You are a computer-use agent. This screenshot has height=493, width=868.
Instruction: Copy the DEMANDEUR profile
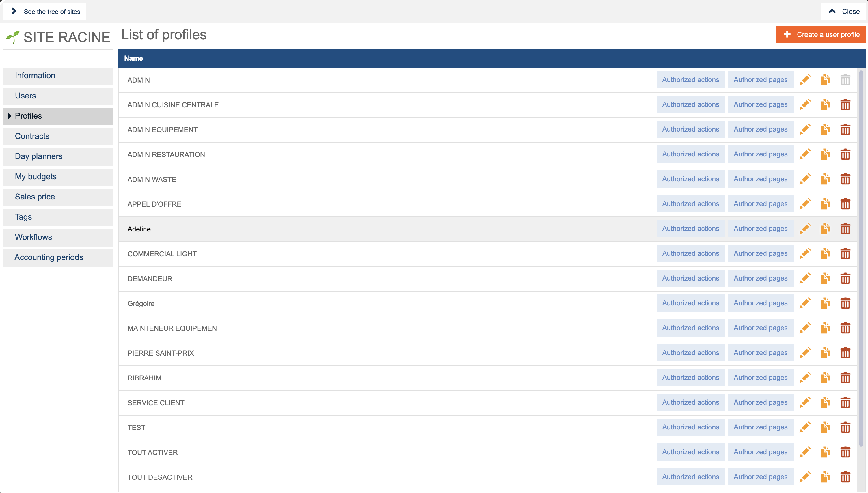click(x=825, y=278)
